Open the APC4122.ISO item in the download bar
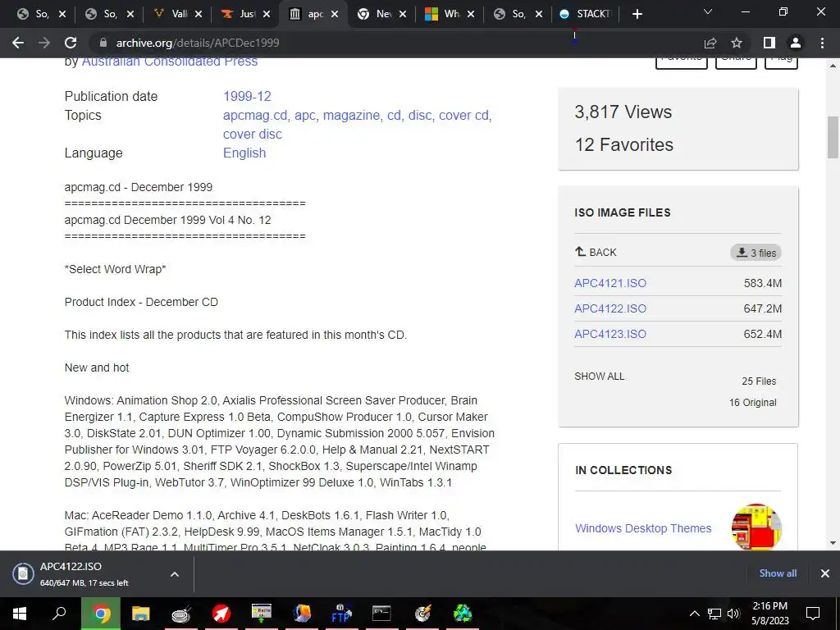The width and height of the screenshot is (840, 630). click(84, 573)
